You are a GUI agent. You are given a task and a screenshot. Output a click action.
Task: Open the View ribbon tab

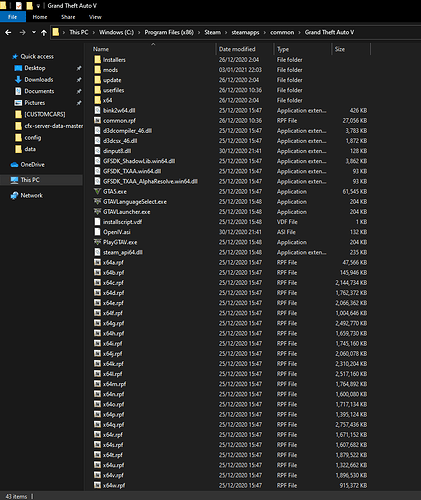[95, 17]
